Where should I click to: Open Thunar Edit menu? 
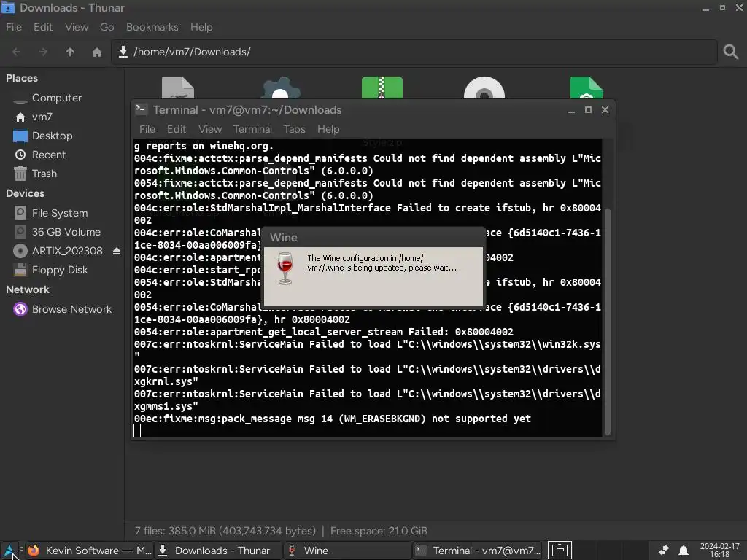[43, 27]
